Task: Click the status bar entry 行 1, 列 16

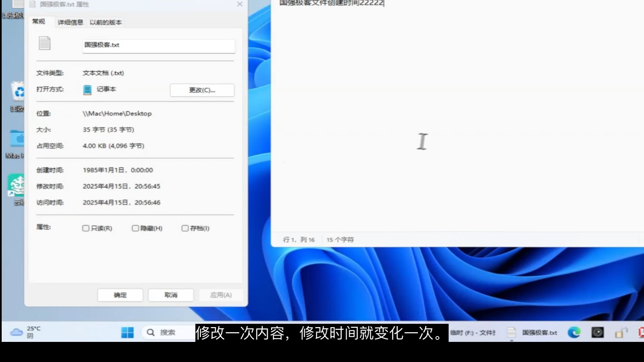Action: pos(299,240)
